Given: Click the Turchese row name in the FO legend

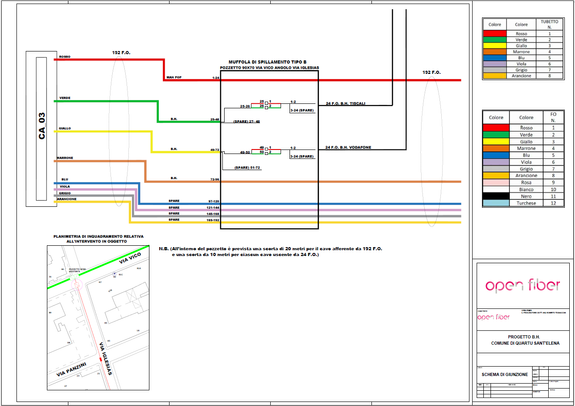Looking at the screenshot, I should click(526, 203).
